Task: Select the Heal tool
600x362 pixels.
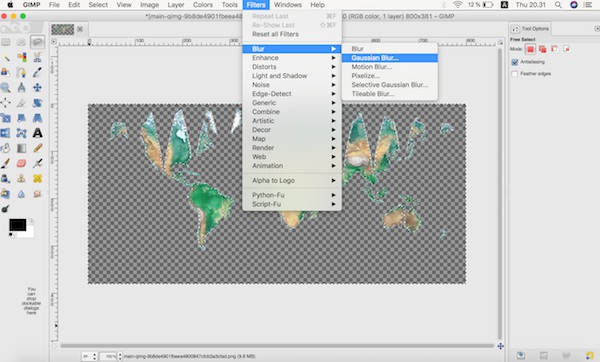Action: [x=38, y=178]
